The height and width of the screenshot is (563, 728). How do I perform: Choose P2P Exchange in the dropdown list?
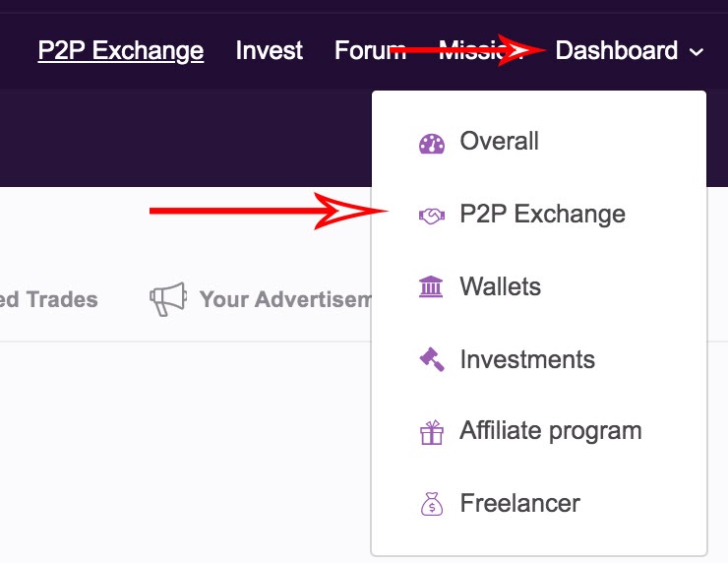point(542,215)
